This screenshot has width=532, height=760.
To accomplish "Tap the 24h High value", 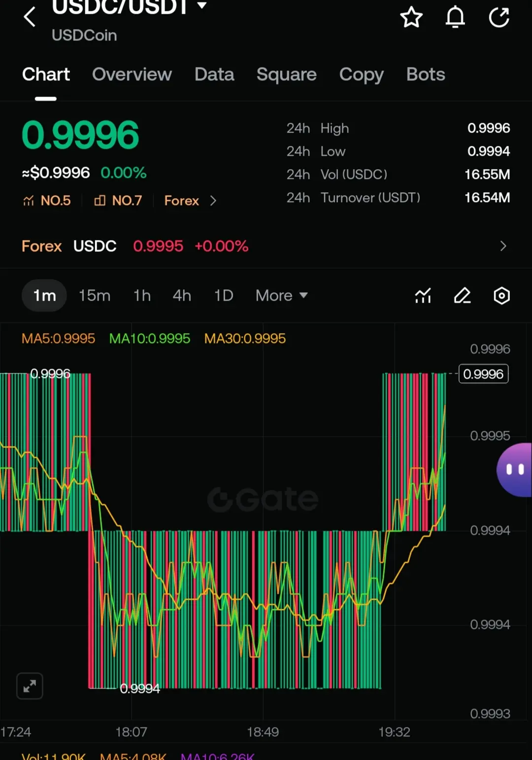I will [489, 128].
